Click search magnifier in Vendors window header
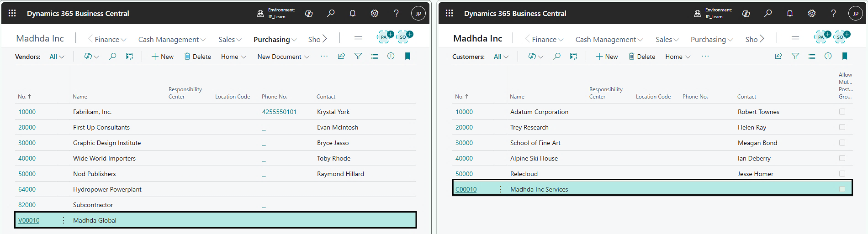The width and height of the screenshot is (868, 234). pyautogui.click(x=331, y=13)
